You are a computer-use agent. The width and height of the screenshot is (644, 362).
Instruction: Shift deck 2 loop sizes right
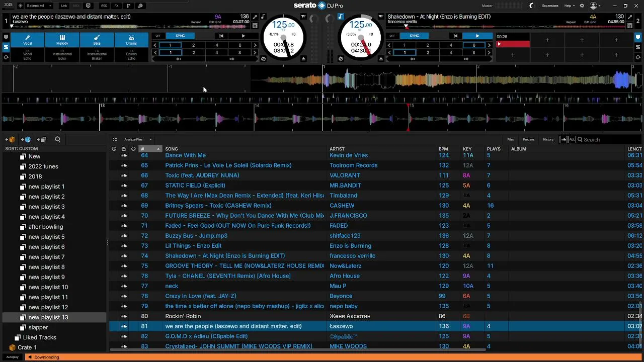(x=489, y=45)
